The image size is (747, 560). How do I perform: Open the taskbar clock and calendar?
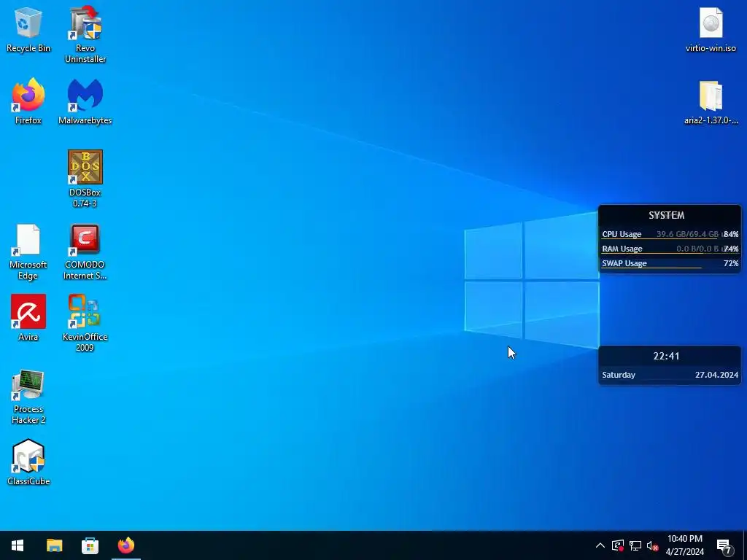[x=684, y=545]
